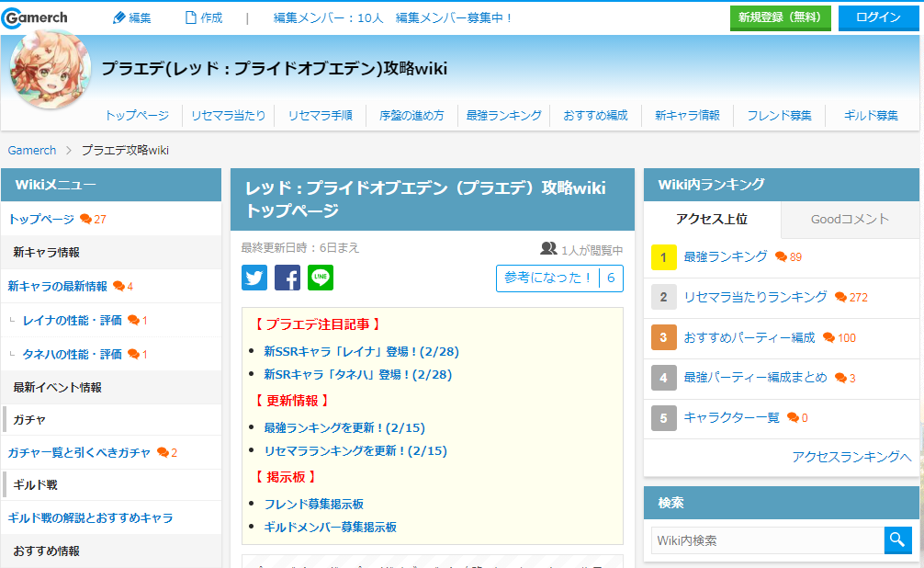Share the page via the Twitter icon

tap(254, 278)
